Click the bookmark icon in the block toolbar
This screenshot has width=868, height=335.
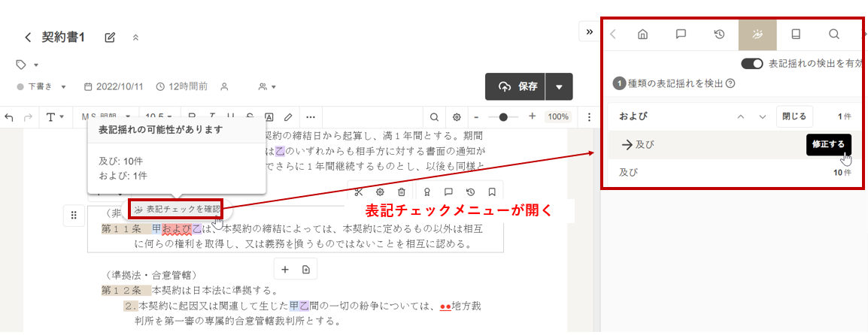point(492,192)
